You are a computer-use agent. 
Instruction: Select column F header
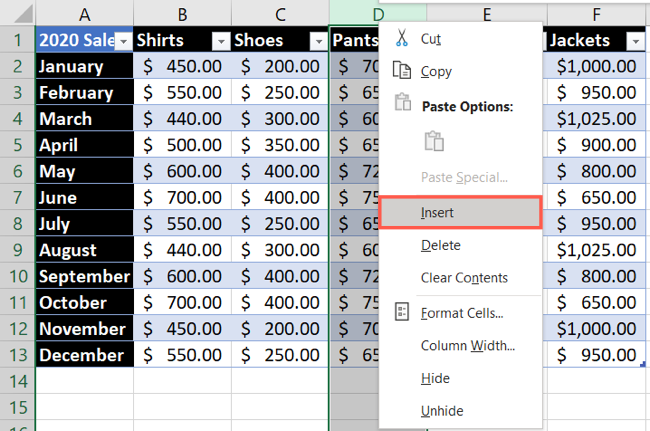(x=597, y=13)
